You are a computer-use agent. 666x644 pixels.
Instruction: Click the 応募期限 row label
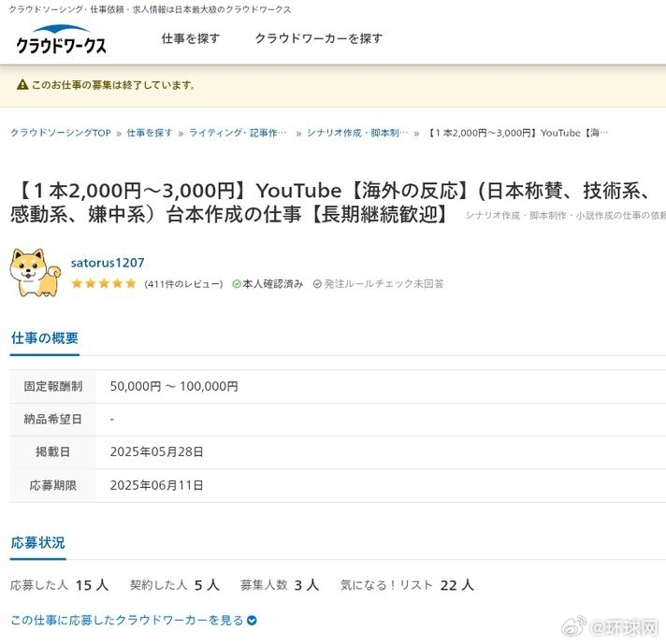pyautogui.click(x=53, y=485)
